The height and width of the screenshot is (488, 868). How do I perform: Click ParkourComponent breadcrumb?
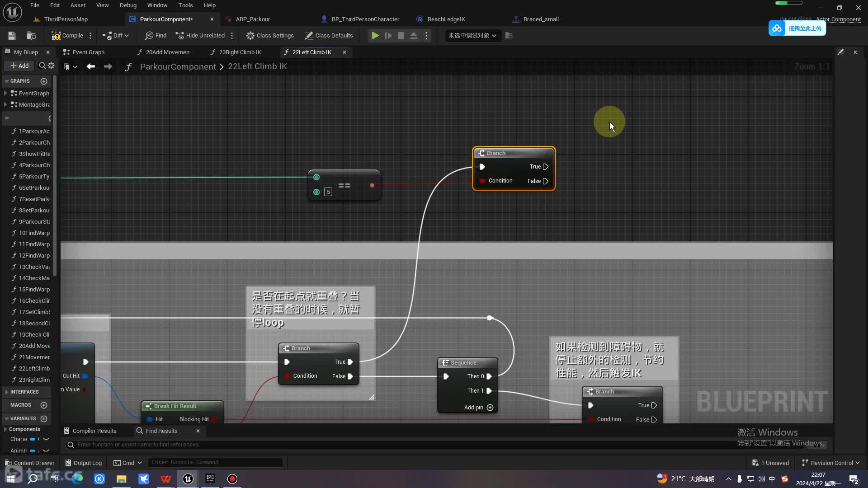[178, 67]
